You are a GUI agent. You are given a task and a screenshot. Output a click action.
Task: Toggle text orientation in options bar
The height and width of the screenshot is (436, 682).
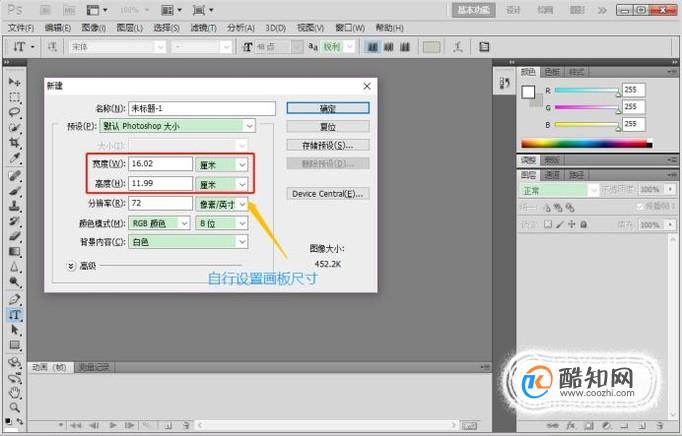[x=52, y=47]
